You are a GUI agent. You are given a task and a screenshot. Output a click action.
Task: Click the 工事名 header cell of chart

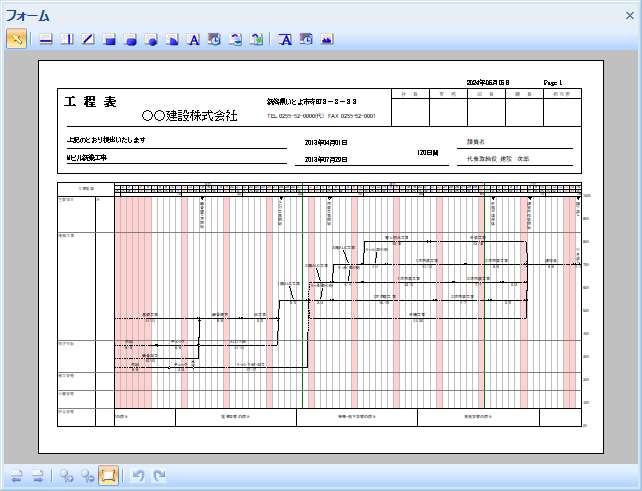(86, 189)
